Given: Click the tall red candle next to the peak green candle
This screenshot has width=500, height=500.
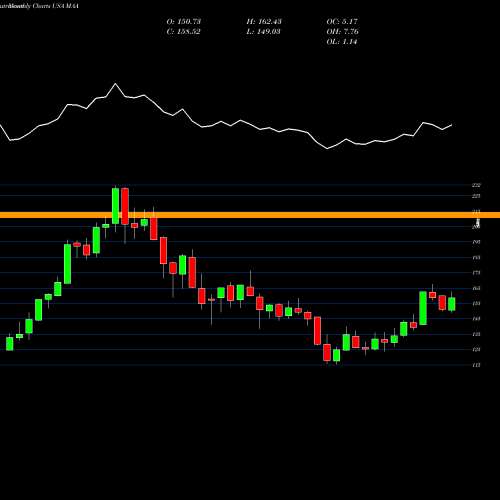Looking at the screenshot, I should click(x=125, y=206).
